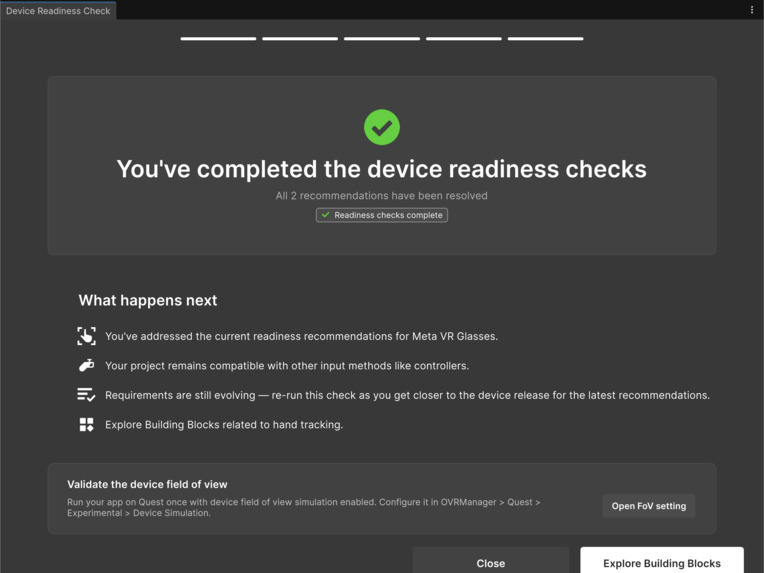The image size is (764, 573).
Task: Click the 'What happens next' heading
Action: [x=148, y=300]
